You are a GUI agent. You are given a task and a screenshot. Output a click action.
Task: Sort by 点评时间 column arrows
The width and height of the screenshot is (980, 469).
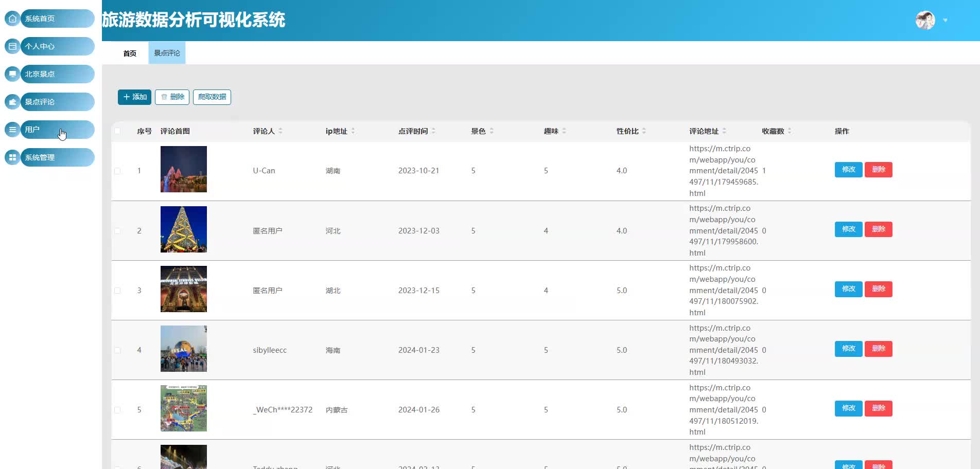(x=433, y=131)
